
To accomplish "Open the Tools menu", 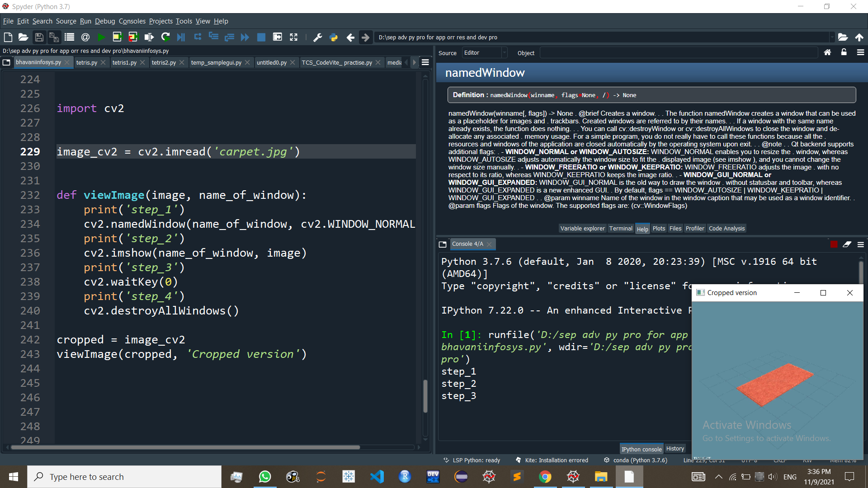I will (x=184, y=21).
